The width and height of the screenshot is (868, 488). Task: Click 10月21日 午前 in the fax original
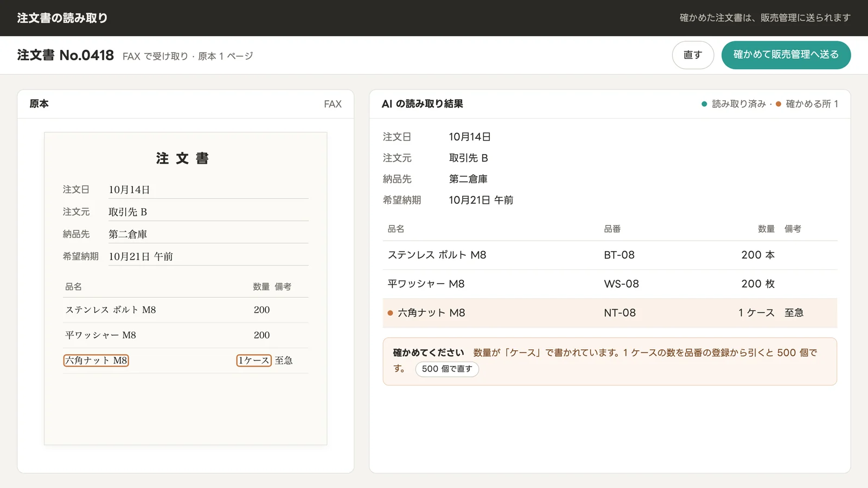pyautogui.click(x=141, y=256)
